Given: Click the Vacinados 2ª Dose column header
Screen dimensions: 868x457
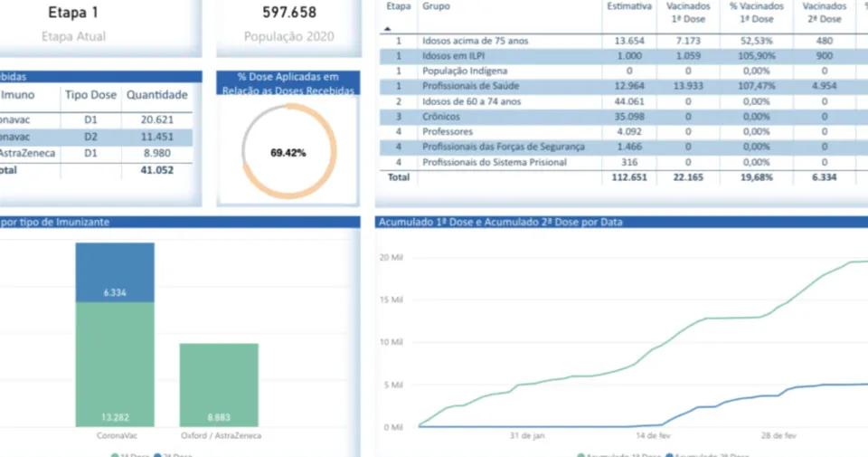Looking at the screenshot, I should click(825, 13).
